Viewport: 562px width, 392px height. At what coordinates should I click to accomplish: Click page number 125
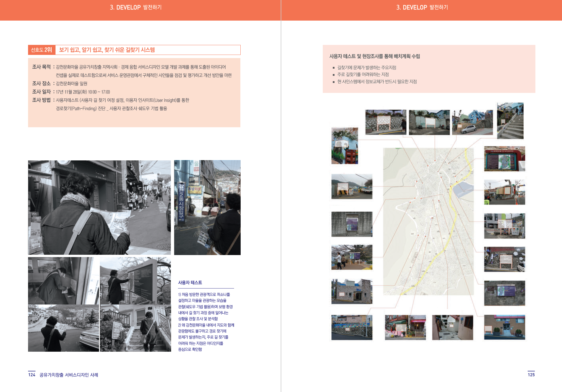pos(531,375)
